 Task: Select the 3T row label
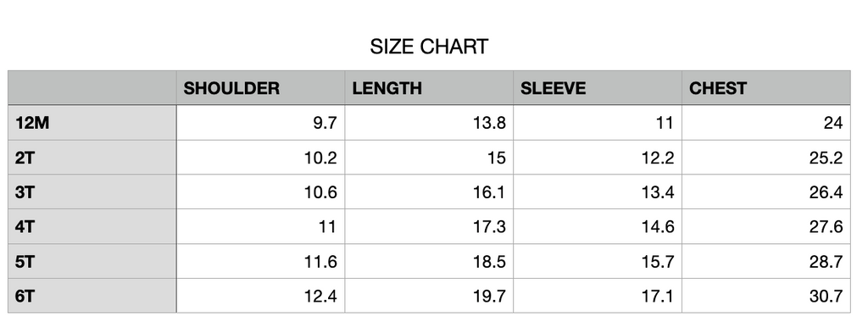pos(92,192)
